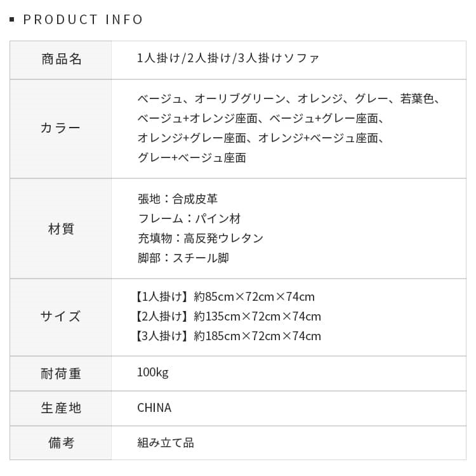Click the 張地：合成皮革 material line
The height and width of the screenshot is (476, 476).
178,199
